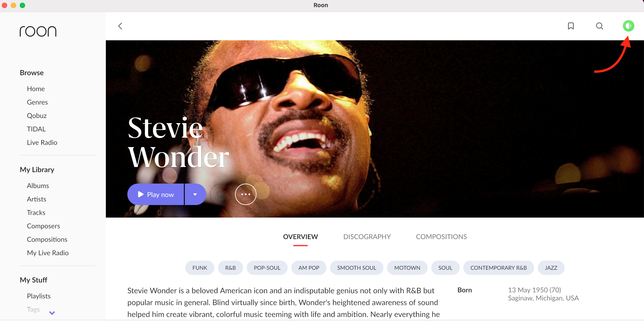Image resolution: width=644 pixels, height=321 pixels.
Task: Expand sidebar with the blue down chevron
Action: tap(52, 312)
